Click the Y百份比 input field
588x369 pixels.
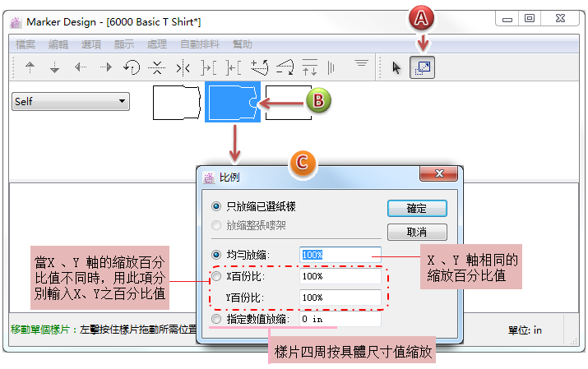click(340, 298)
